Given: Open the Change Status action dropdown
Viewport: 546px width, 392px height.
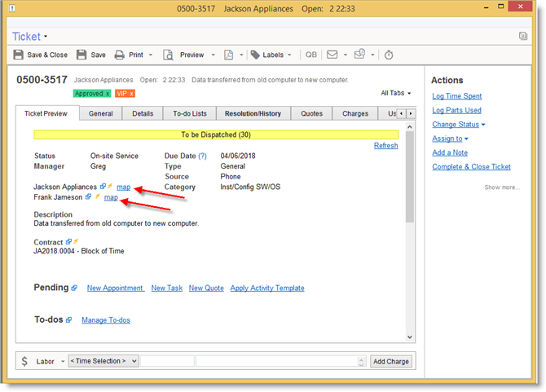Looking at the screenshot, I should 459,124.
